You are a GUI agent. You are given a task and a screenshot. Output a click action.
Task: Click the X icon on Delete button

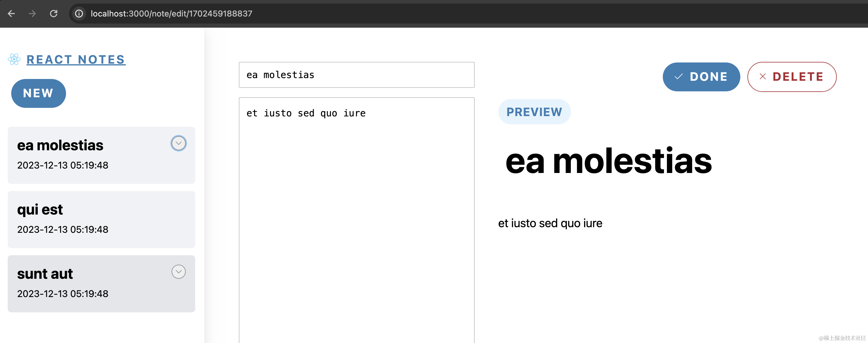coord(762,77)
